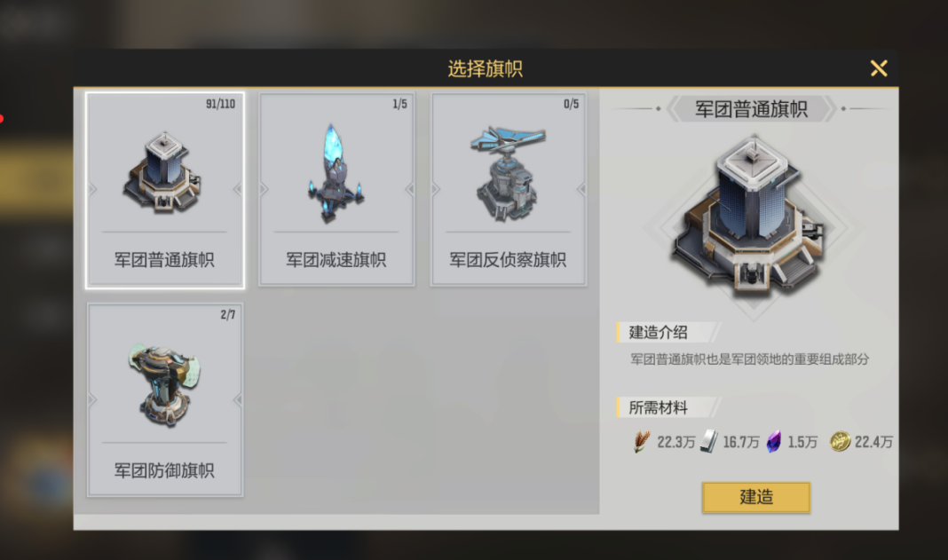
Task: Click the 1/5 count on slow banner
Action: (x=399, y=104)
